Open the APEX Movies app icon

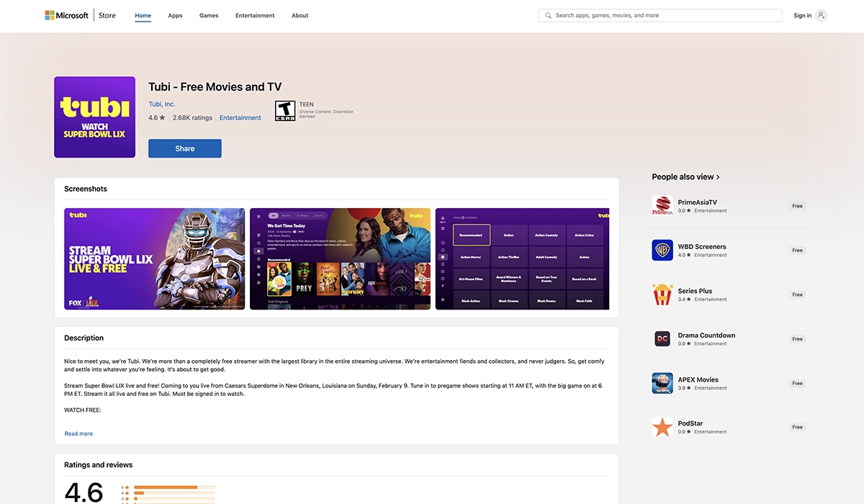[662, 383]
